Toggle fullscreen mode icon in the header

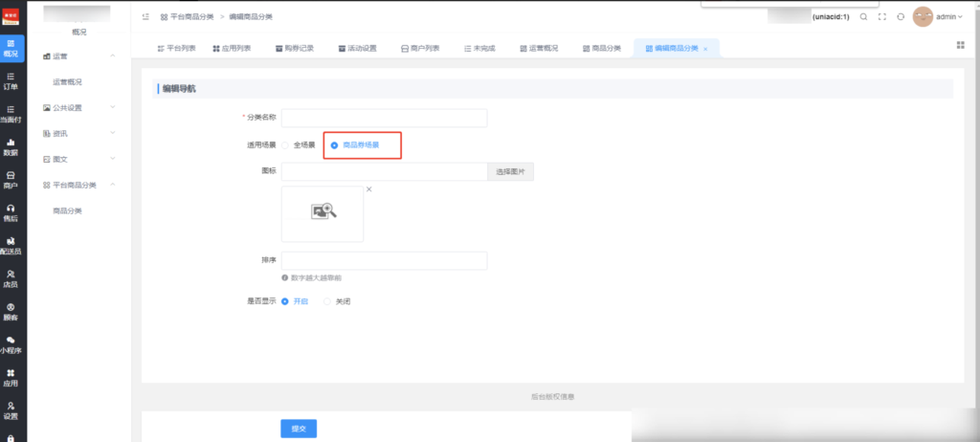(x=882, y=17)
